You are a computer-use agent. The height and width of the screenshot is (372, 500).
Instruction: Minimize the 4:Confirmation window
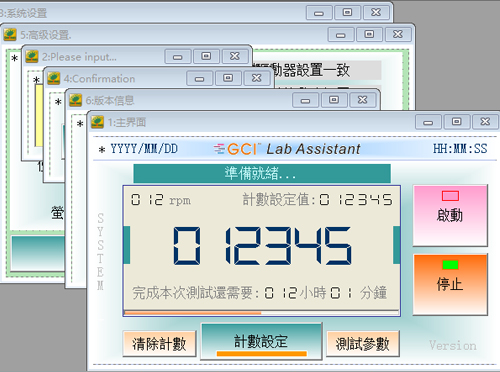pos(200,79)
